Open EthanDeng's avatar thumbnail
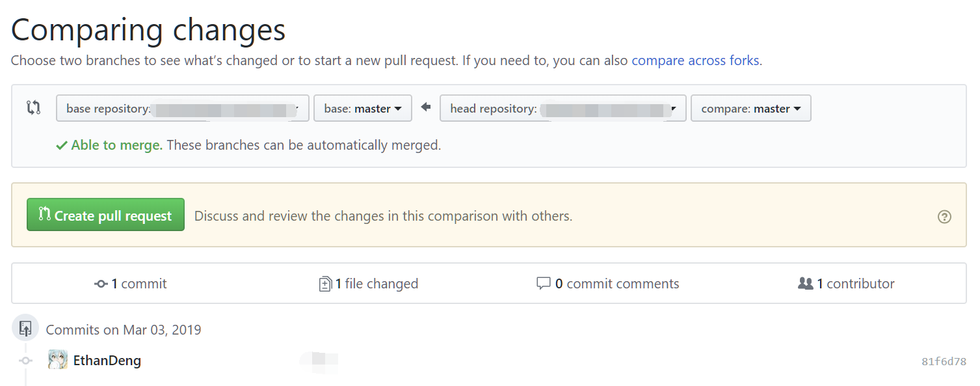Viewport: 980px width, 386px height. tap(58, 360)
